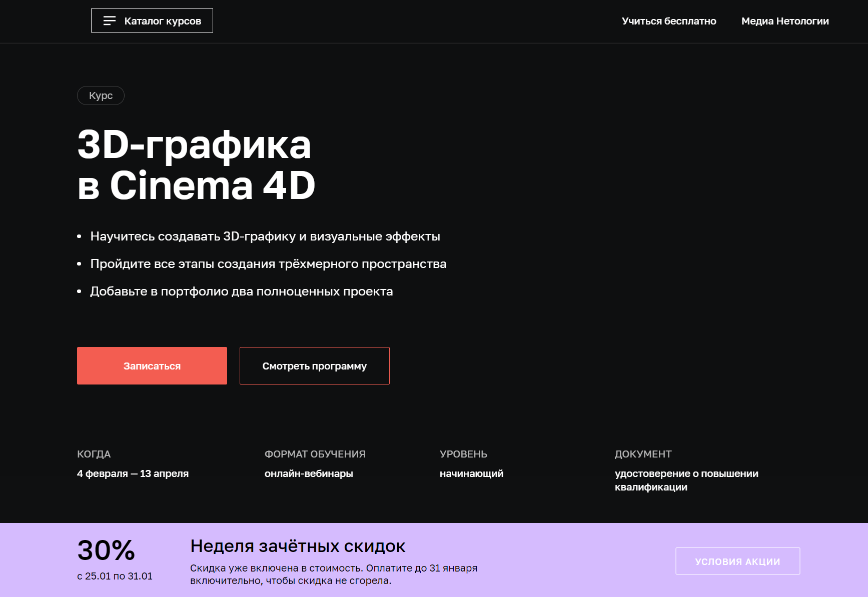
Task: Click the Курс tag label
Action: click(101, 95)
